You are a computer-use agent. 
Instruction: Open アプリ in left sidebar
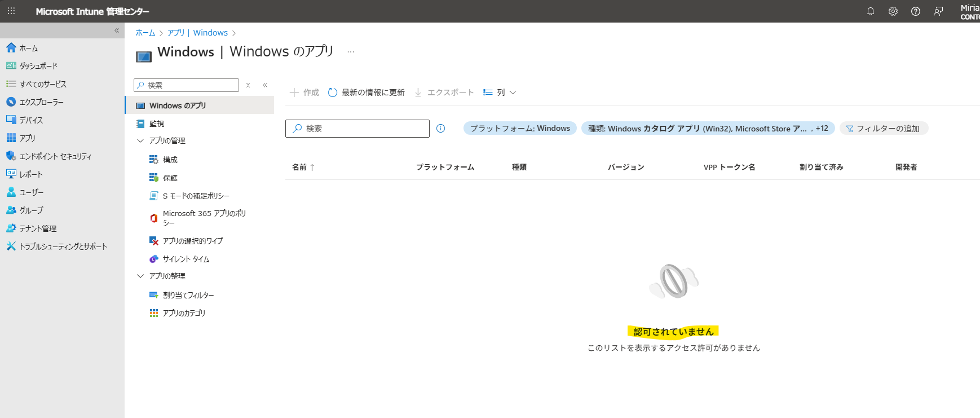click(62, 138)
